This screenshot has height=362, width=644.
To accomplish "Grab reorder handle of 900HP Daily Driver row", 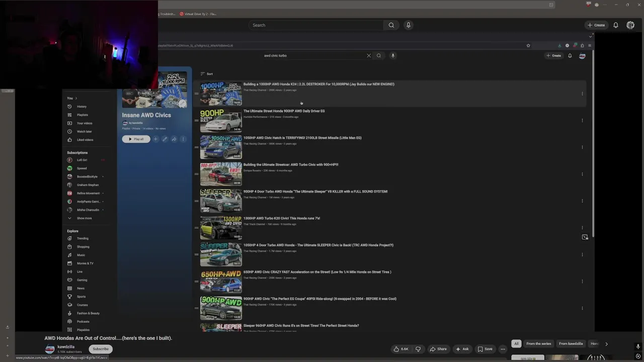I will [196, 120].
